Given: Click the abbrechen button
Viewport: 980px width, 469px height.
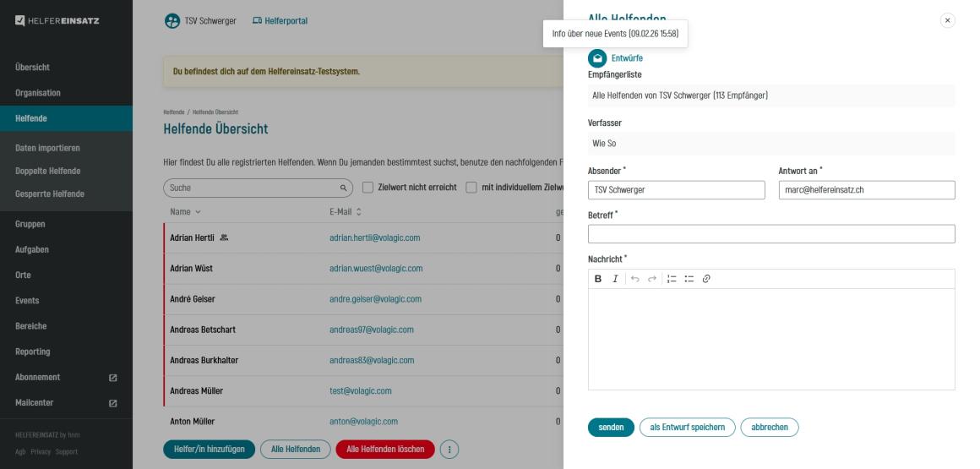Looking at the screenshot, I should click(770, 427).
